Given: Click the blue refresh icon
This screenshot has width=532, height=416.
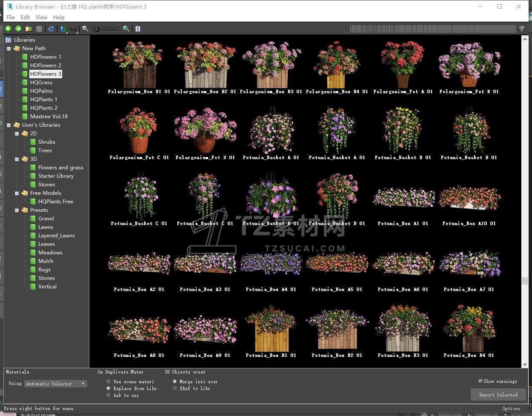Looking at the screenshot, I should [x=51, y=28].
